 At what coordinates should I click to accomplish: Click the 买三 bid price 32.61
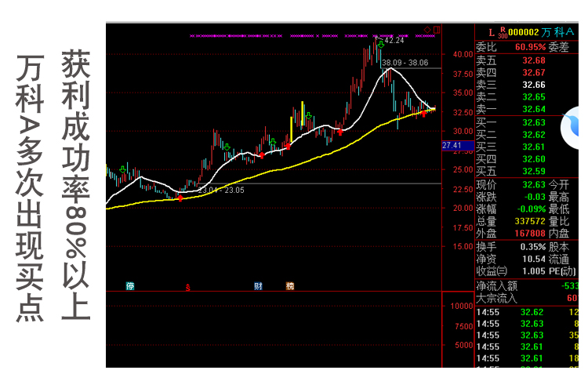coord(534,147)
